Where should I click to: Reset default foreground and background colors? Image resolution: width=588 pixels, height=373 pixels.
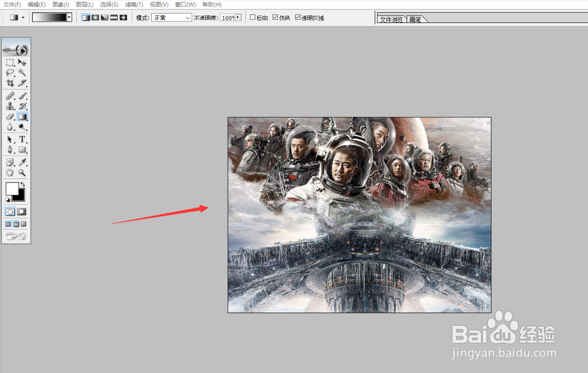(7, 200)
